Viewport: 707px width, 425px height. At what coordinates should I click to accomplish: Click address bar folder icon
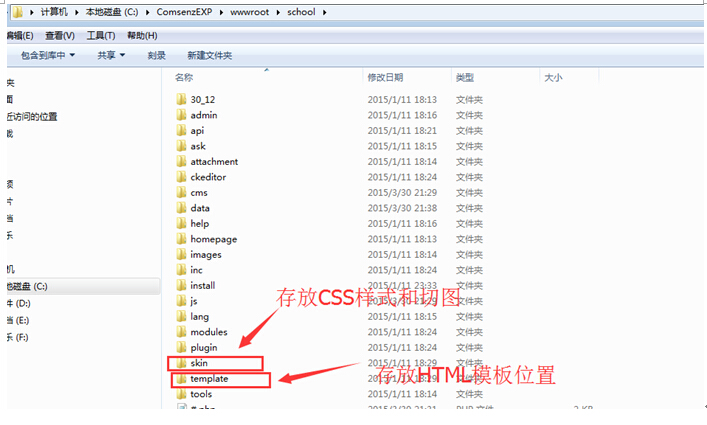point(17,12)
